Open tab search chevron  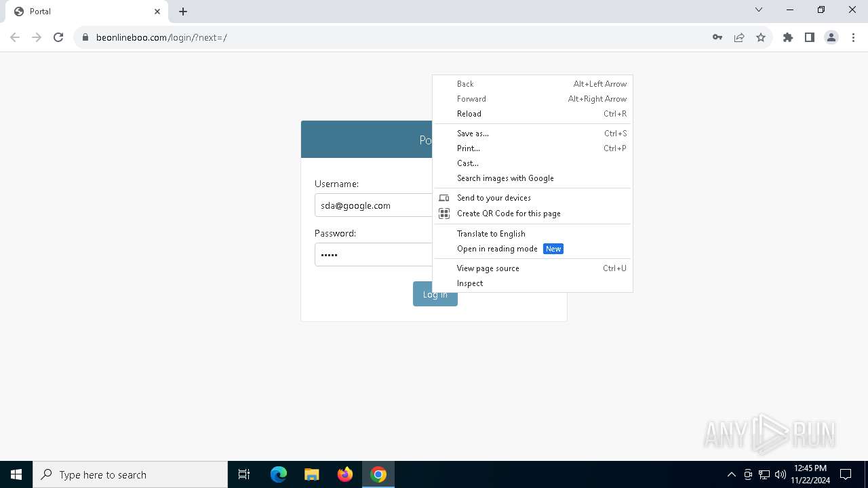[759, 9]
